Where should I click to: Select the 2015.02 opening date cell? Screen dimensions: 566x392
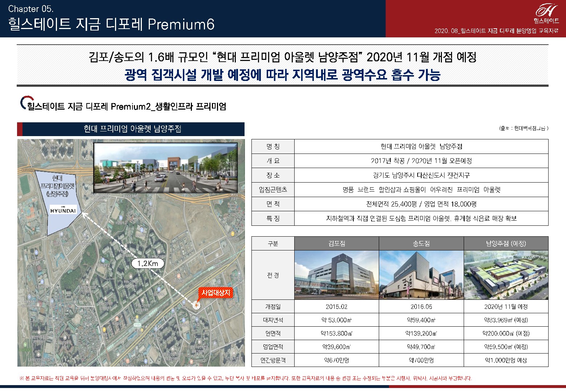pyautogui.click(x=336, y=307)
